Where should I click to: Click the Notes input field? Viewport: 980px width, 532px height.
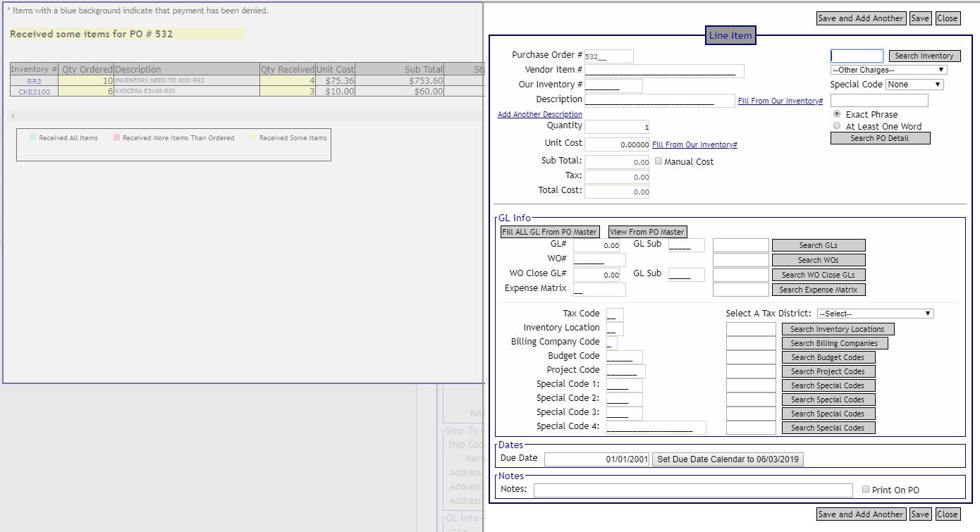pos(693,490)
